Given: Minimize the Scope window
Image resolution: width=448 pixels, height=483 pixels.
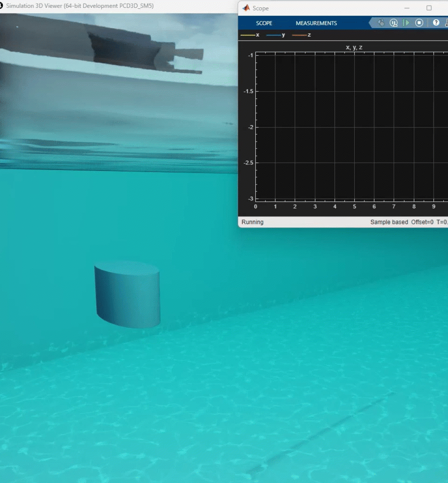Looking at the screenshot, I should pyautogui.click(x=408, y=8).
